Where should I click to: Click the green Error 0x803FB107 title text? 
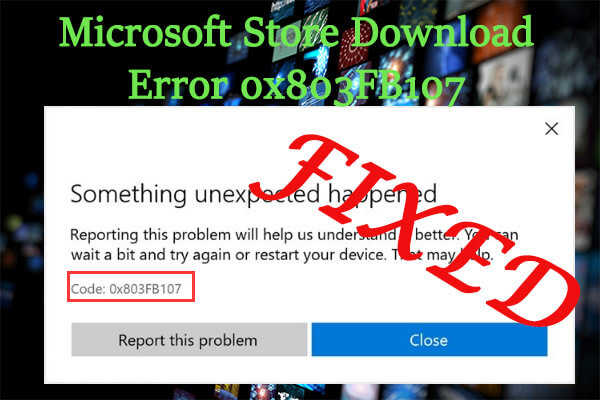297,87
